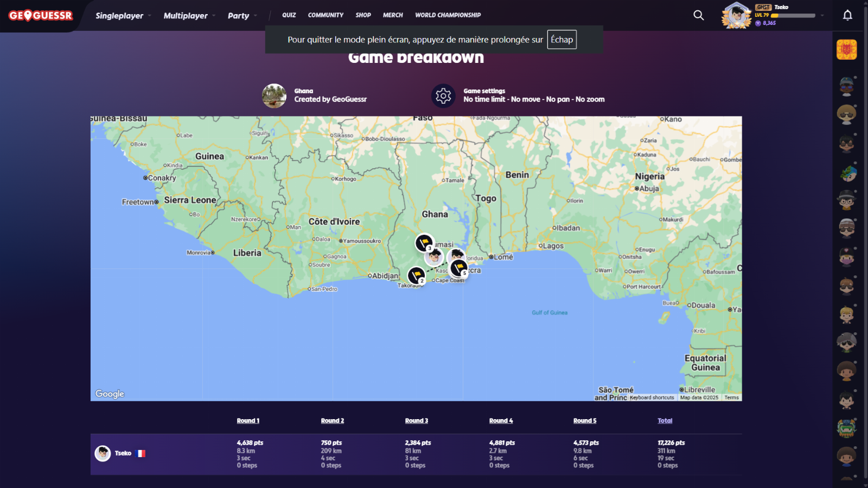
Task: Select the round 2 flag marker on map
Action: (416, 275)
